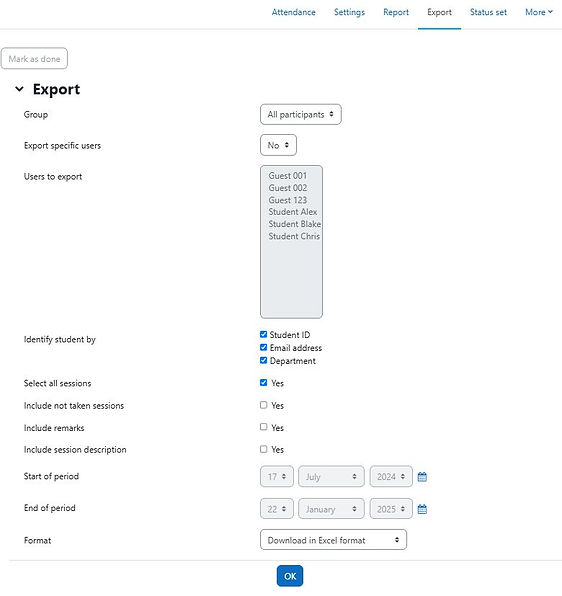Open the Format dropdown
The height and width of the screenshot is (596, 562).
pos(333,540)
